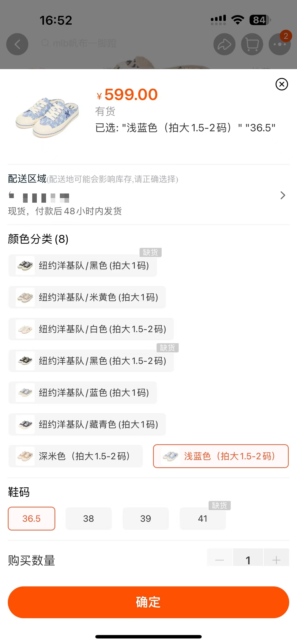This screenshot has height=644, width=297.
Task: Tap the search magnifier icon
Action: pos(45,43)
